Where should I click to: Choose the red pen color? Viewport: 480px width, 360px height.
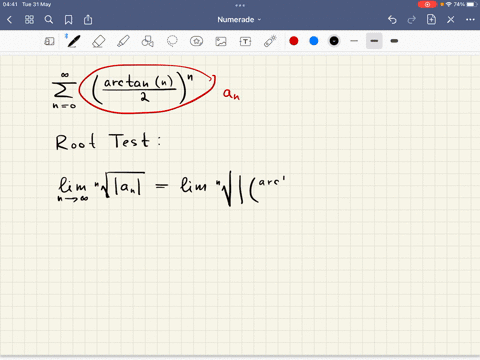294,41
